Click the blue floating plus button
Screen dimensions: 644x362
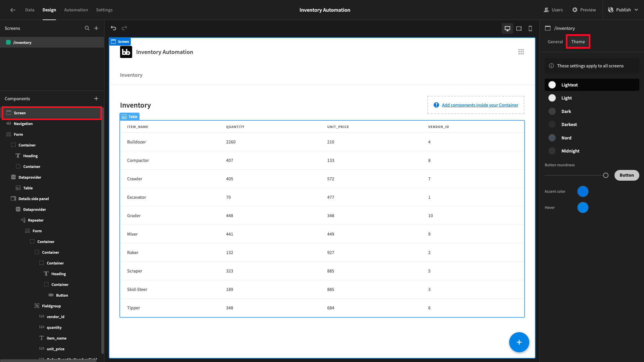click(x=519, y=342)
